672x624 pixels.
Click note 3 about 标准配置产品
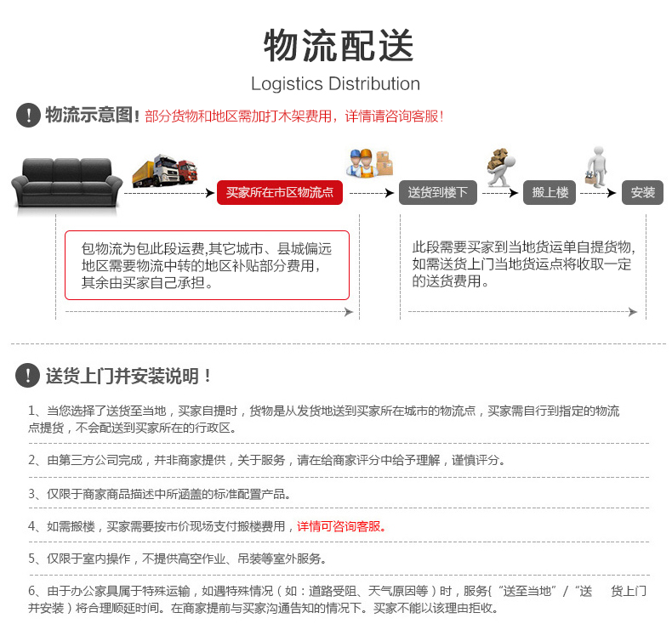pos(159,494)
